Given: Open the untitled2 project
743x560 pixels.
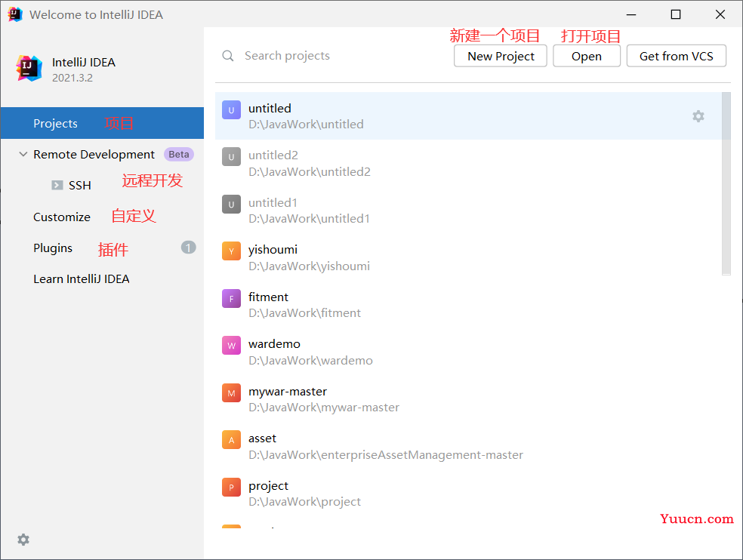Looking at the screenshot, I should tap(468, 163).
